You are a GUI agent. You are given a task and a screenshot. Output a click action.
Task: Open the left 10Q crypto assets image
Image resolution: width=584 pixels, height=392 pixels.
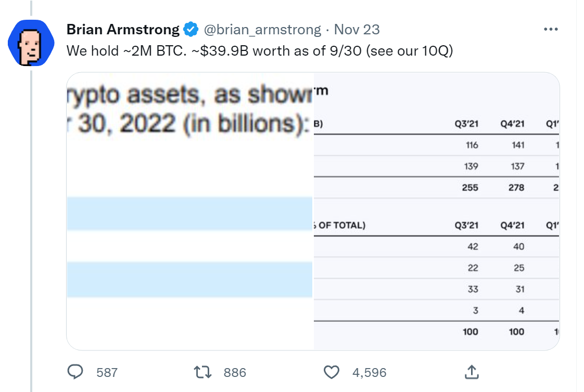[x=190, y=211]
